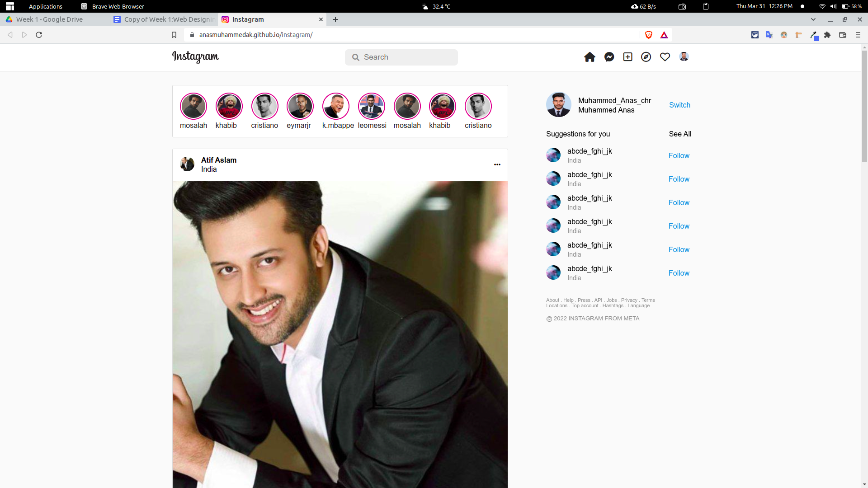Image resolution: width=868 pixels, height=488 pixels.
Task: Click the clipboard icon in system tray
Action: (705, 6)
